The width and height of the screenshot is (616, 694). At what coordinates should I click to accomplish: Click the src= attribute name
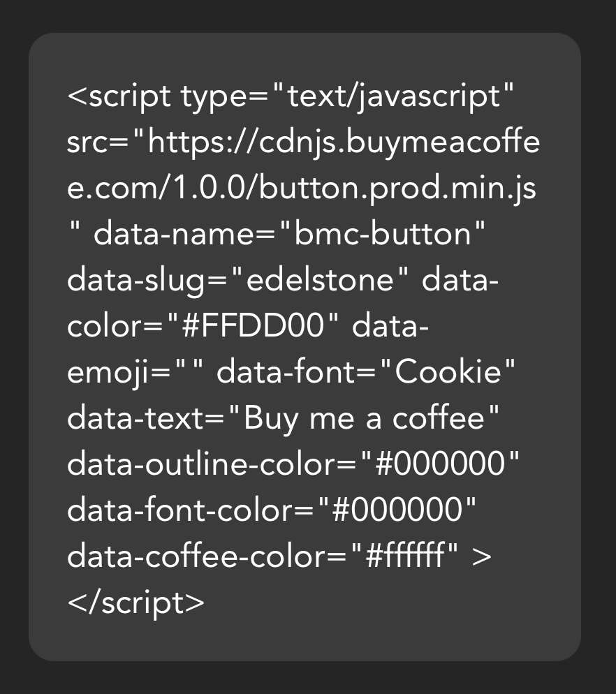(x=97, y=143)
